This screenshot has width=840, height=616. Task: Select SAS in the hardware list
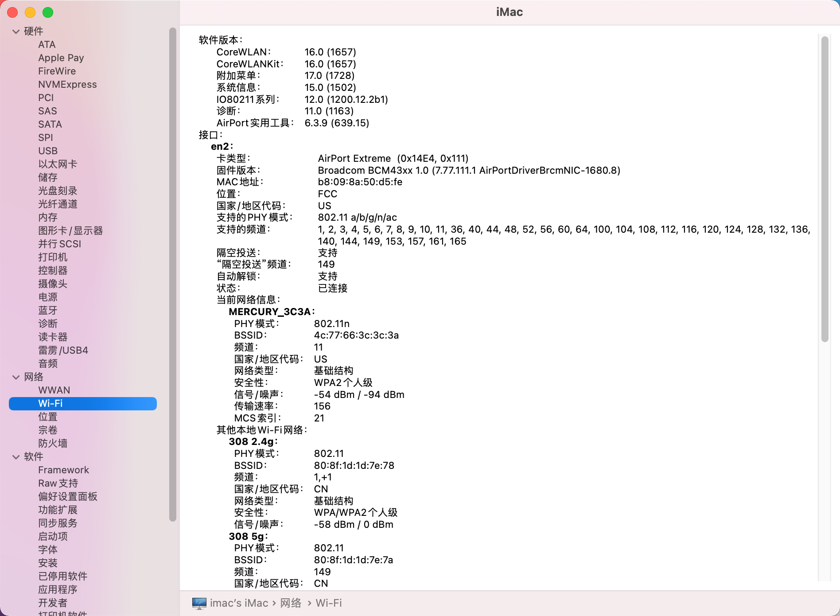point(47,111)
